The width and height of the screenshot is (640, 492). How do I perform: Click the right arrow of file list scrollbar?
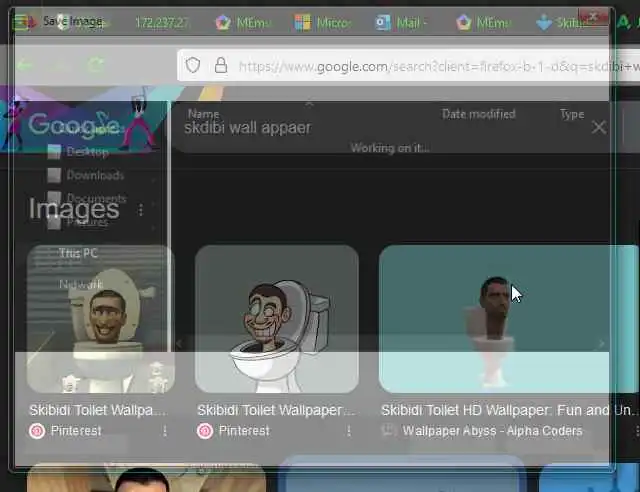click(602, 344)
